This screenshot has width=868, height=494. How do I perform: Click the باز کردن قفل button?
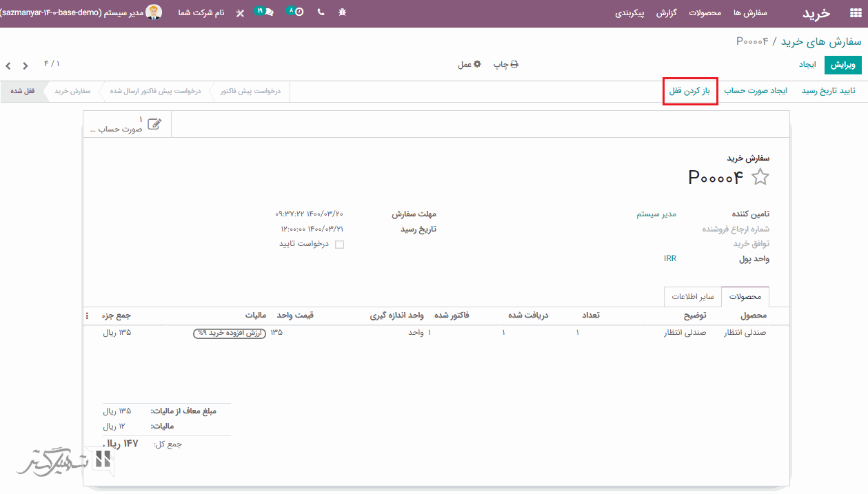[x=690, y=91]
